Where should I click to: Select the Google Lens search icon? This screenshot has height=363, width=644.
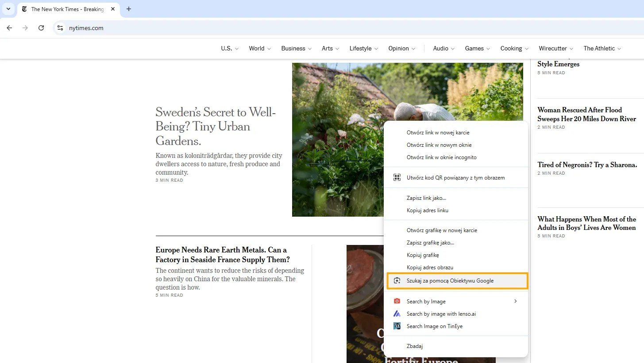pos(397,280)
